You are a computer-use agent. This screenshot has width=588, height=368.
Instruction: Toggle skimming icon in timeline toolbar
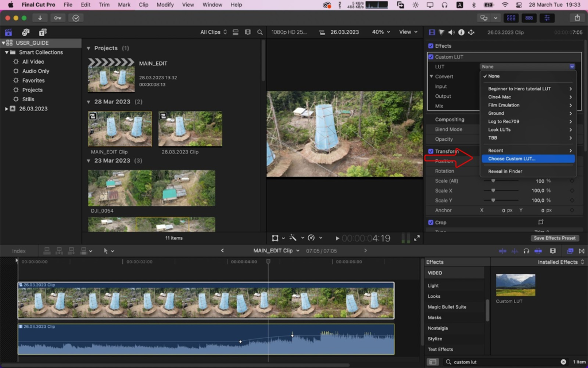(x=502, y=251)
